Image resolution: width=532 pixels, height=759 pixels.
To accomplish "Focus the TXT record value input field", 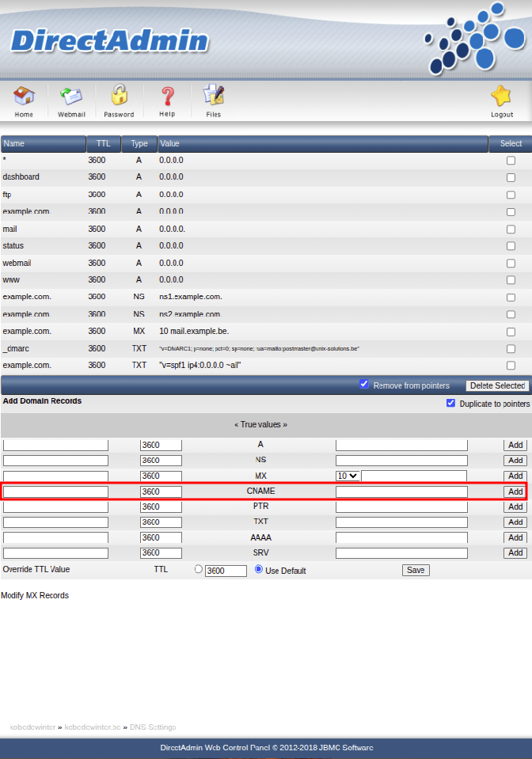I will click(402, 523).
